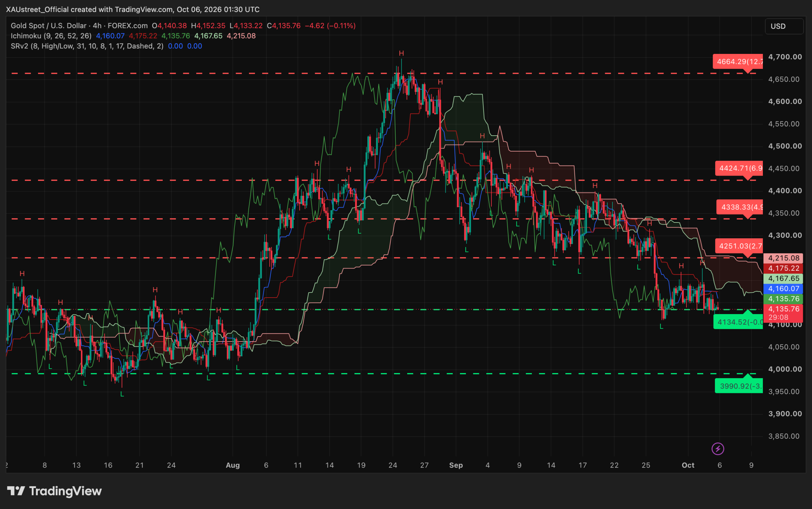The height and width of the screenshot is (509, 812).
Task: Click the 4,215.08 price scale tag
Action: click(x=783, y=258)
